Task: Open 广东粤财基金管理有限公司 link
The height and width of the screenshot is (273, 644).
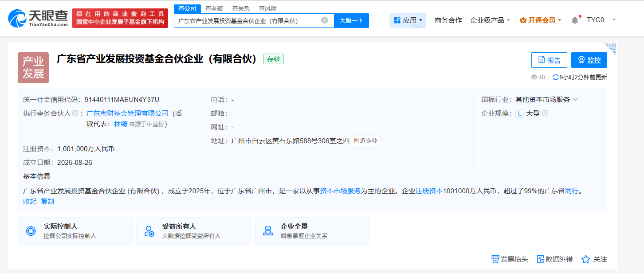Action: [x=128, y=113]
